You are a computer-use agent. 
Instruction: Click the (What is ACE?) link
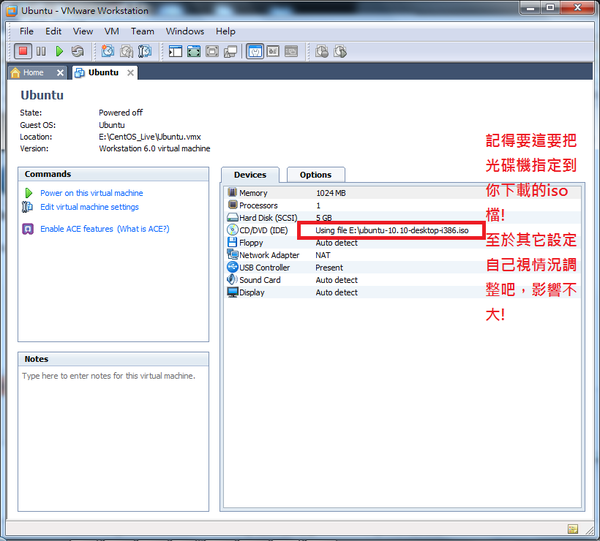pos(143,229)
